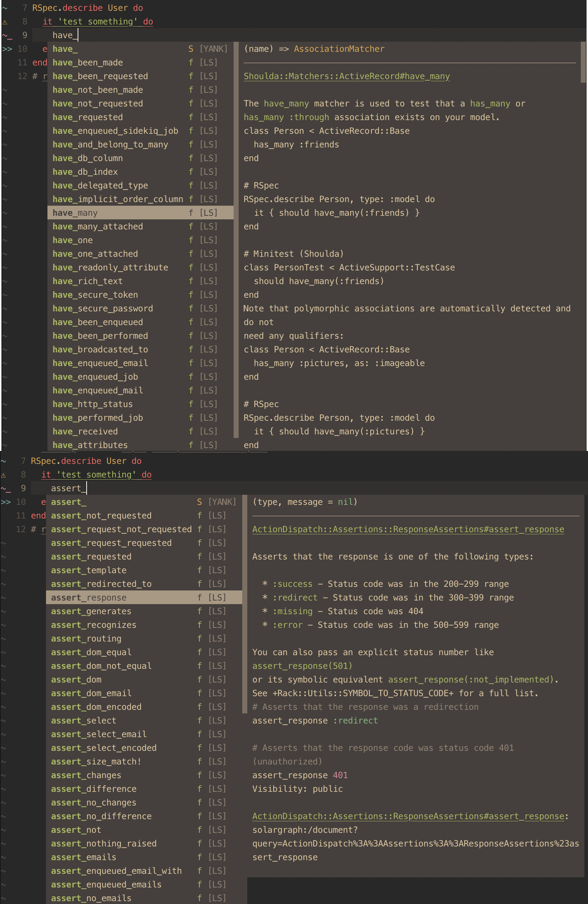Select the assert_dom_equal completion entry
588x904 pixels.
(x=91, y=652)
